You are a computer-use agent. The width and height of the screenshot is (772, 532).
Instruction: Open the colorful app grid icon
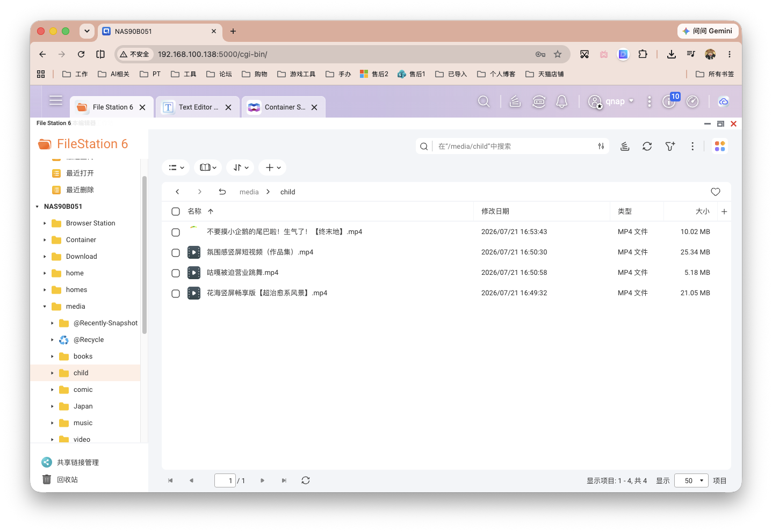(x=720, y=146)
